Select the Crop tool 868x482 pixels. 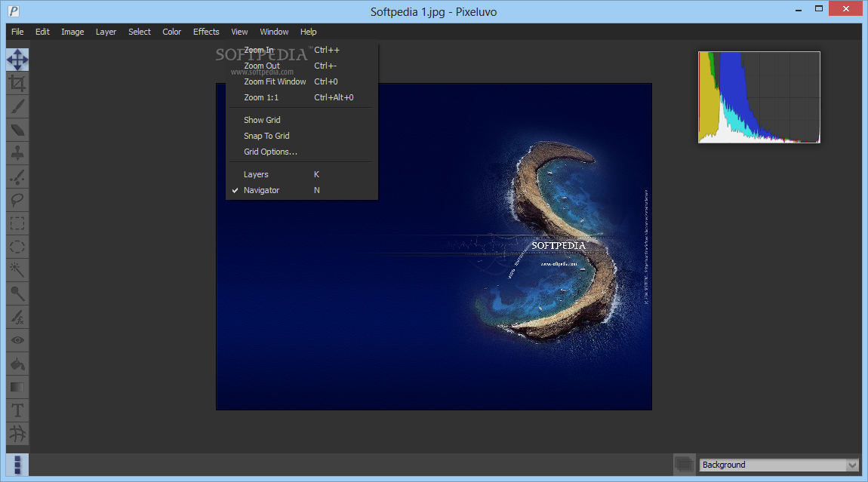pos(17,83)
